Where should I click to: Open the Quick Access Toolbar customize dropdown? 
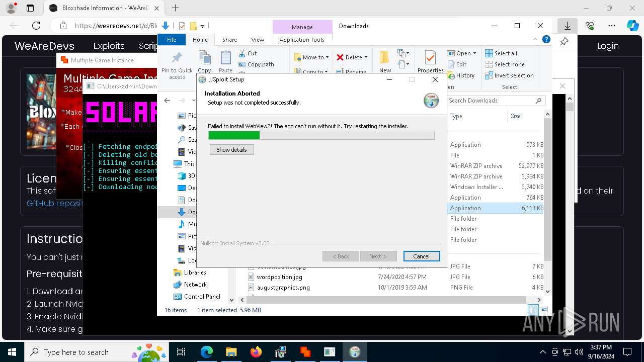point(202,26)
